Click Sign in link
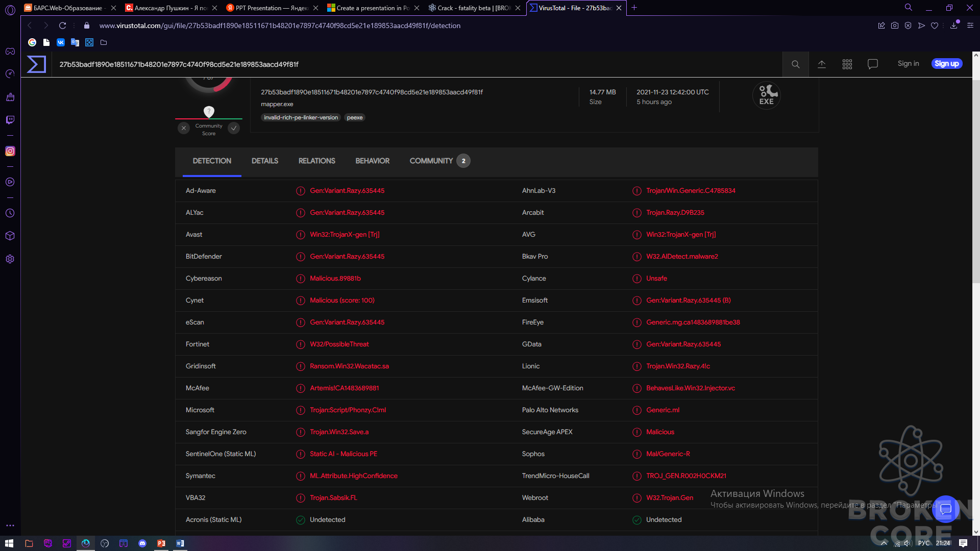The image size is (980, 551). (x=908, y=64)
